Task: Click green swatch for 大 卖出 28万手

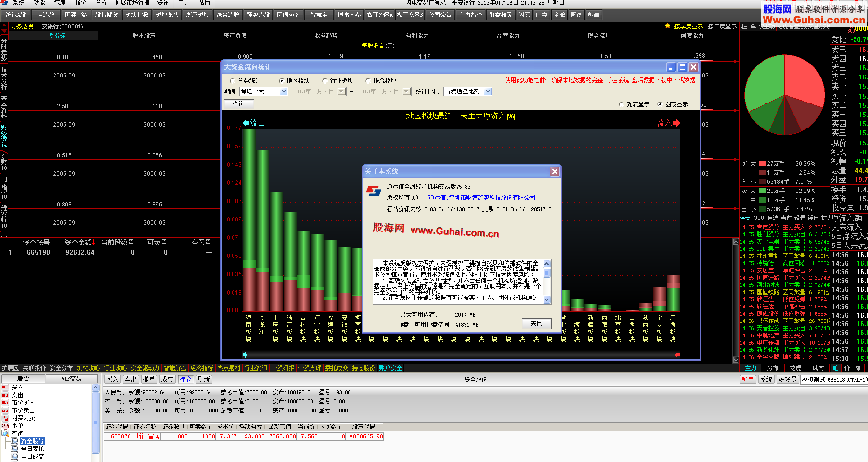Action: [762, 191]
